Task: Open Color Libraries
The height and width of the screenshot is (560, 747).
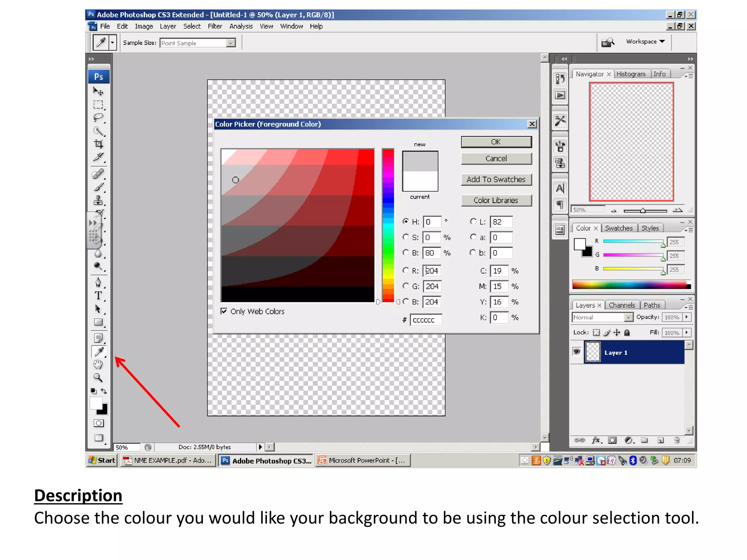Action: 496,201
